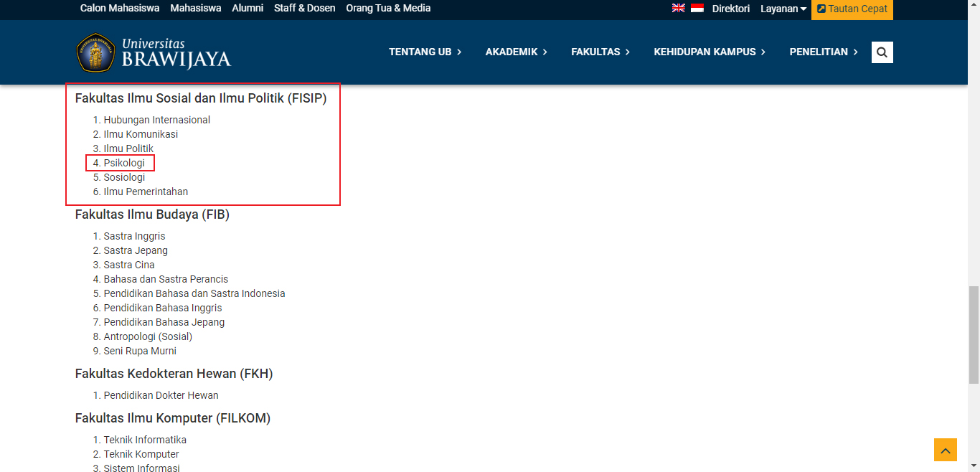The image size is (980, 472).
Task: Click Sastra Cina list item
Action: [129, 265]
